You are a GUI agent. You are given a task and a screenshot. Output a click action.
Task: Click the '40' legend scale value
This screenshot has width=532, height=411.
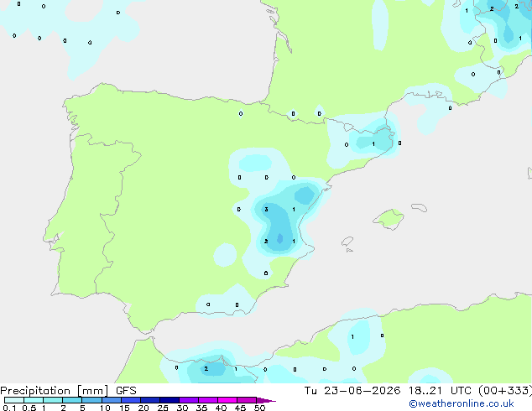221,408
